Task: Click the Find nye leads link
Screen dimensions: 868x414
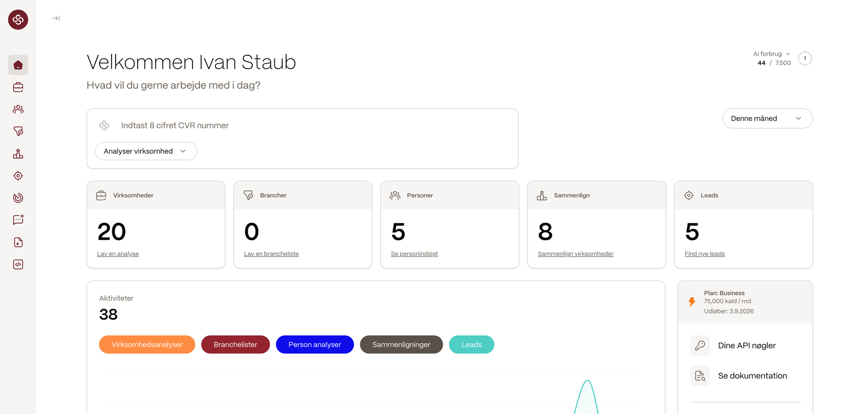Action: pos(704,254)
